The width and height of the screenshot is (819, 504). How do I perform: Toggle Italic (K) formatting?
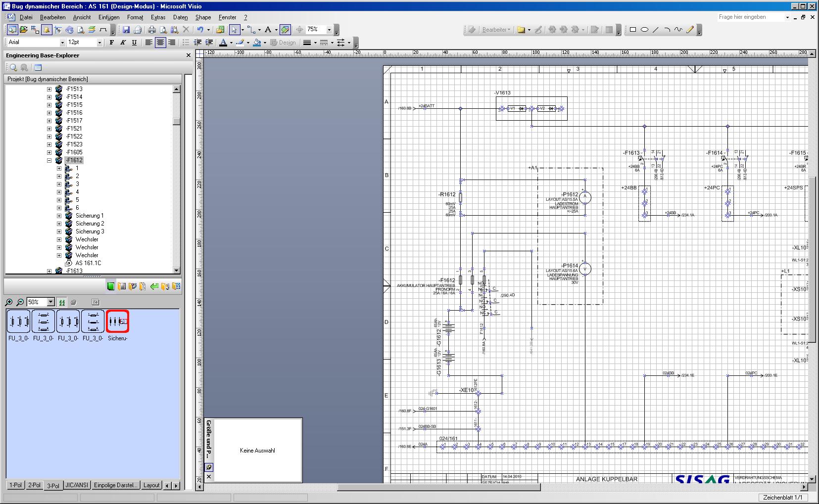tap(123, 43)
